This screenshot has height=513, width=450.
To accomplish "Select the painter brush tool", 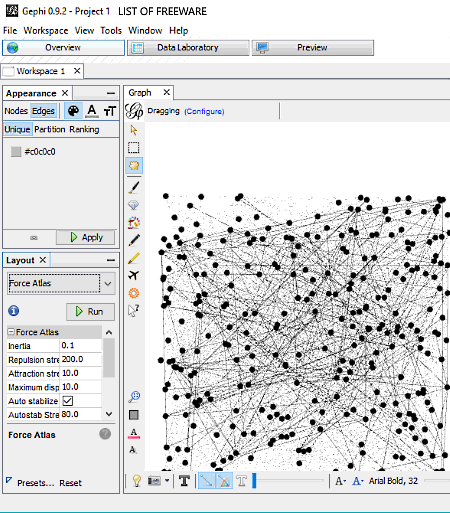I will tap(134, 187).
